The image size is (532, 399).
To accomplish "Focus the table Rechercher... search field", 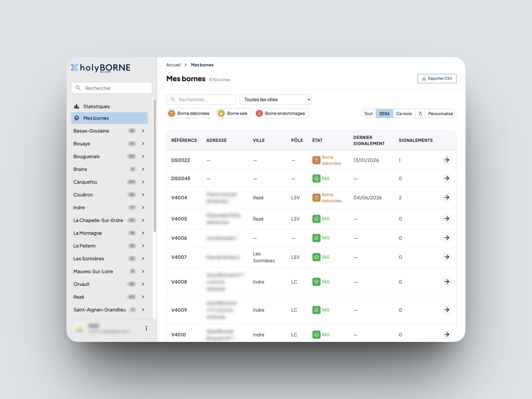I will (x=201, y=99).
